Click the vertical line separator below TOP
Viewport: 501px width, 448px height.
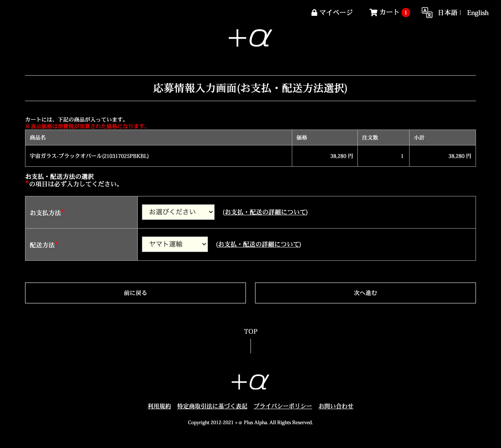250,346
